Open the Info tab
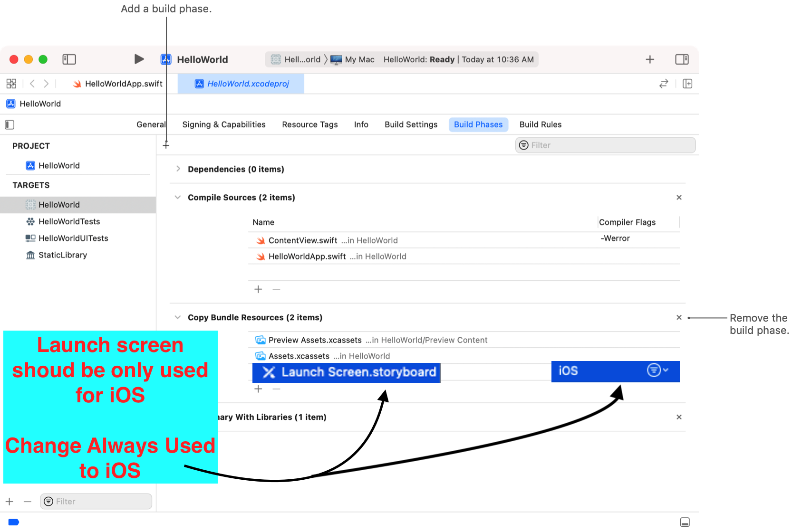 point(361,124)
